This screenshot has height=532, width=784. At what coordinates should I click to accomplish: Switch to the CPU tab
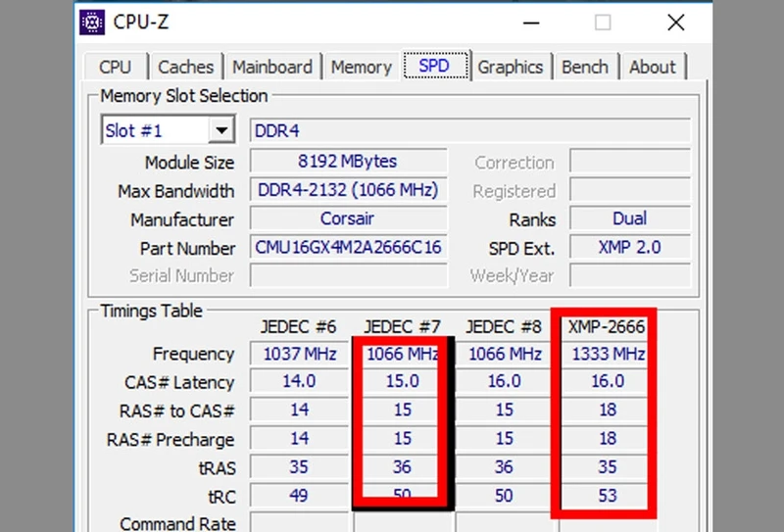coord(116,67)
